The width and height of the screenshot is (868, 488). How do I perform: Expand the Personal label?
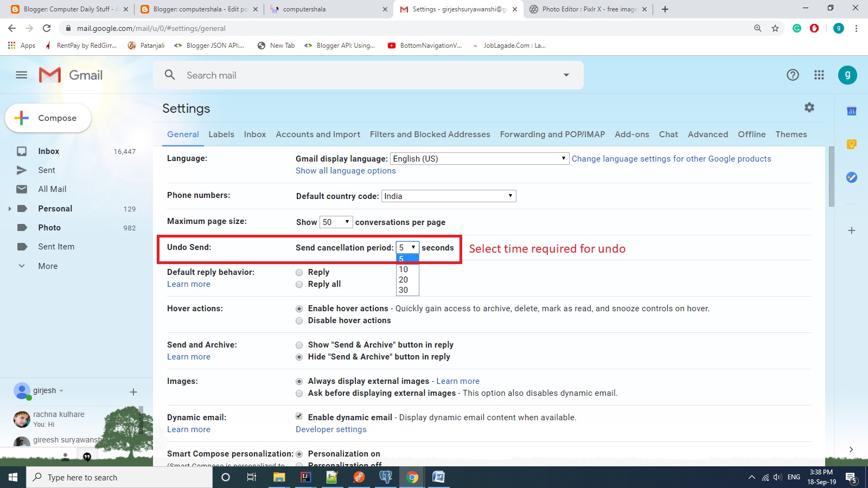(x=9, y=209)
